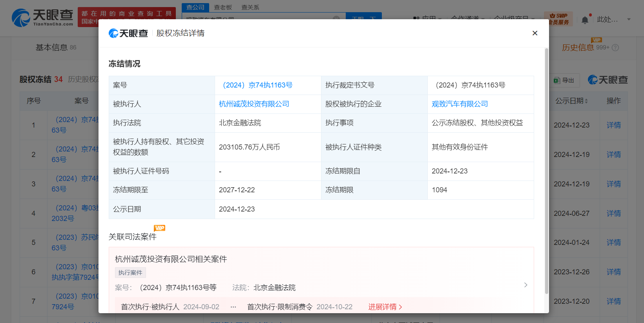Viewport: 644px width, 323px height.
Task: Open case number (2024)京74执1163号 link
Action: coord(257,85)
